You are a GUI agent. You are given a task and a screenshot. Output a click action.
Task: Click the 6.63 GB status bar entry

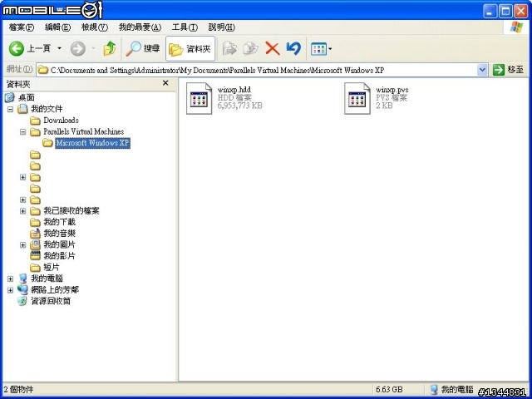(x=389, y=389)
